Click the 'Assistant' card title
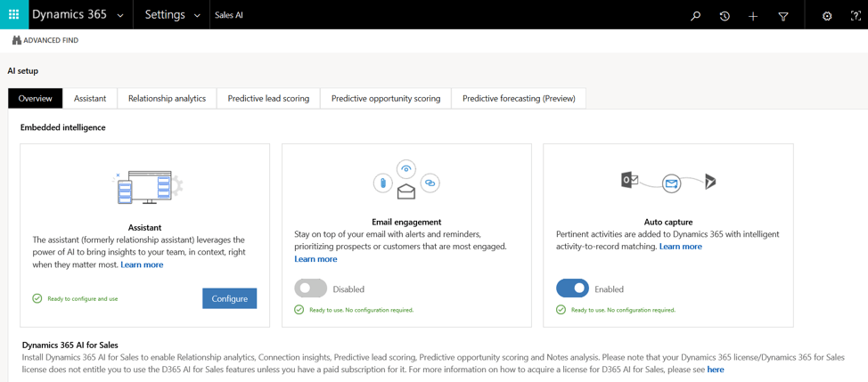Screen dimensions: 868x382 pyautogui.click(x=144, y=227)
